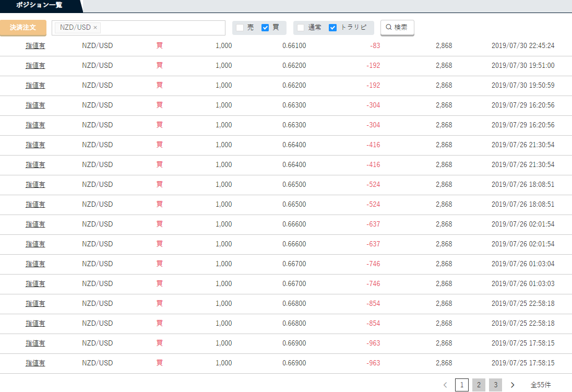Click the 売 checkbox label
Image resolution: width=572 pixels, height=392 pixels.
click(x=251, y=28)
